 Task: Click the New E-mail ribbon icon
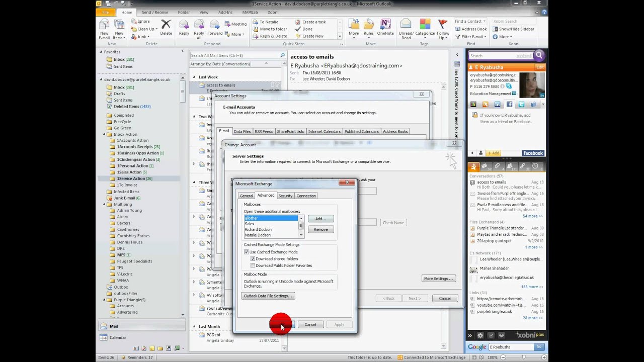pos(104,29)
